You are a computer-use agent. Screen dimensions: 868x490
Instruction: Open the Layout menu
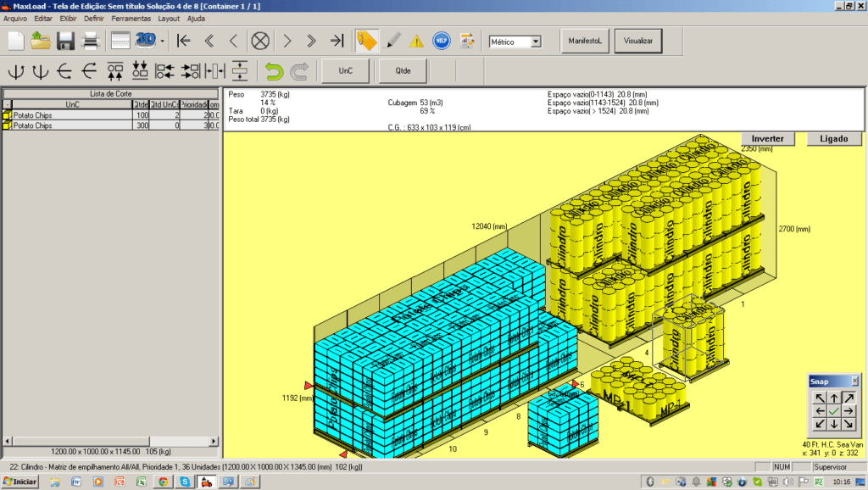pyautogui.click(x=169, y=18)
